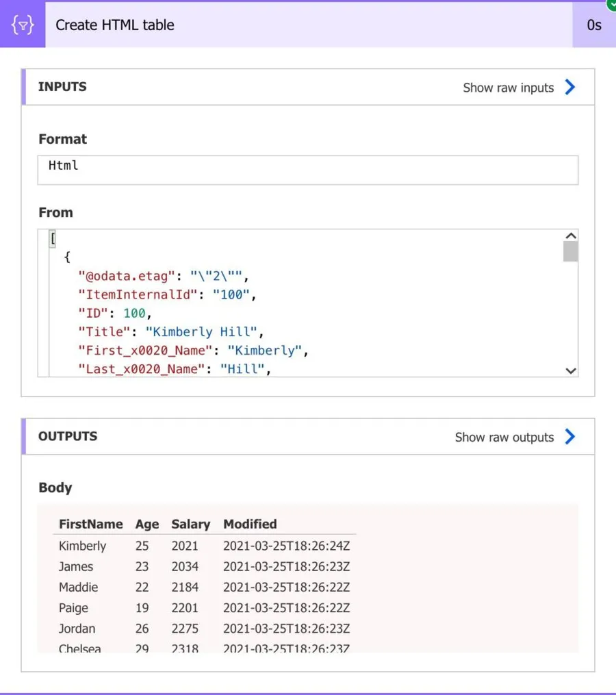Open the Show raw outputs link
616x695 pixels.
[x=504, y=438]
